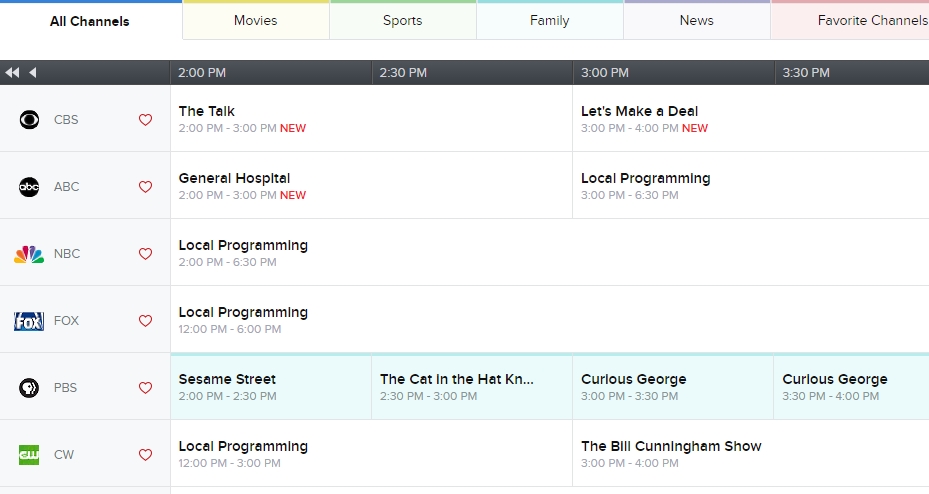Open Sesame Street show info
This screenshot has height=494, width=929.
(x=227, y=379)
